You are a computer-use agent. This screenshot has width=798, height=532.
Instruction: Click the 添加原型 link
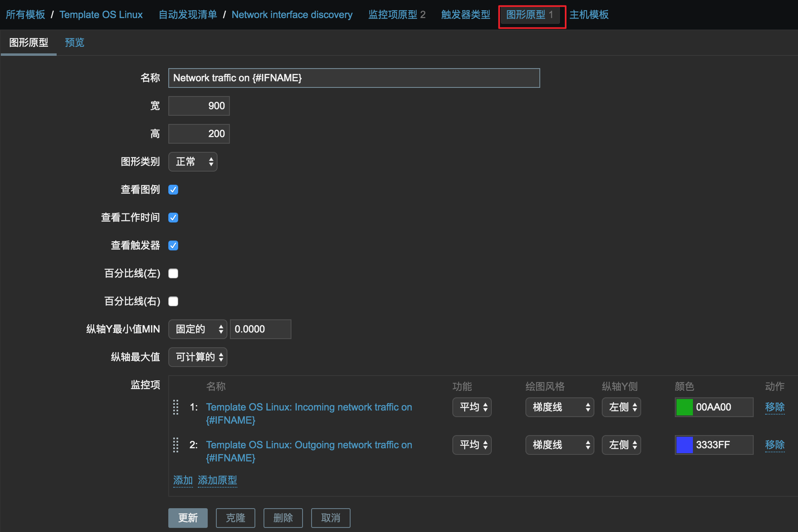(x=217, y=480)
